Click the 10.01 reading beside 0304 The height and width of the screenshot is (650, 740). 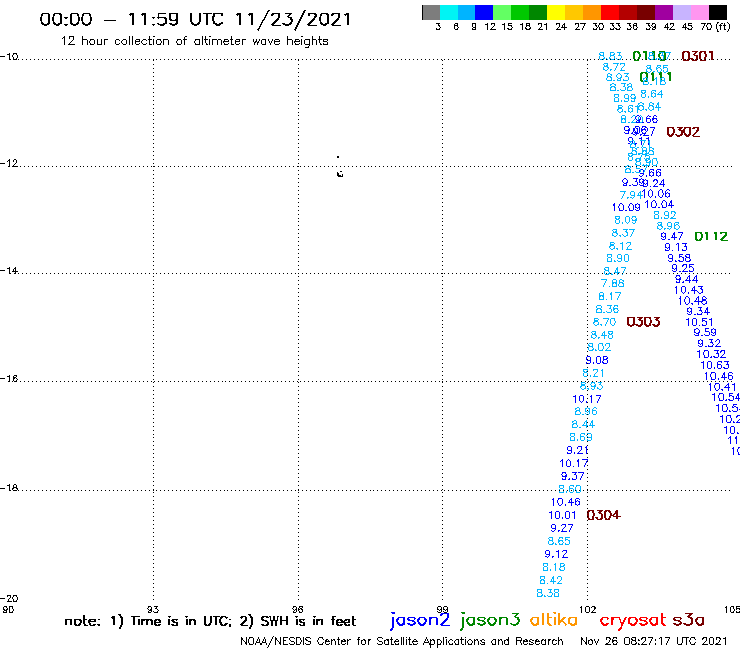point(562,515)
